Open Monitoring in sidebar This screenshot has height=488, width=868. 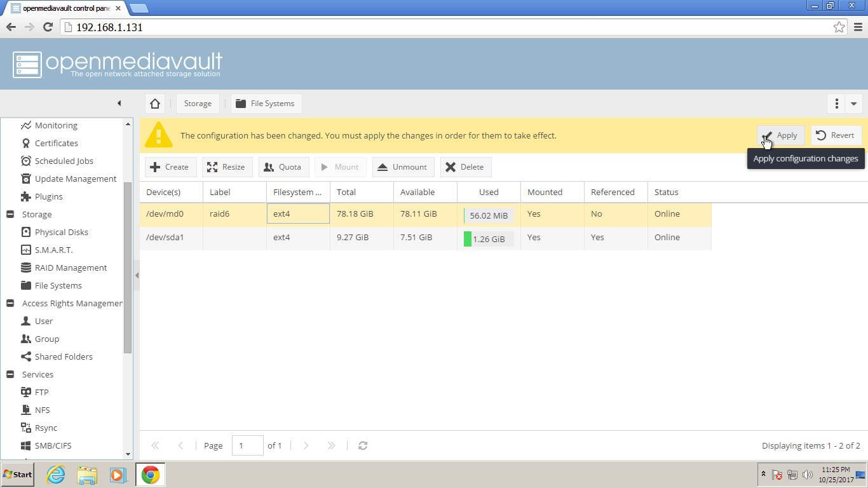coord(56,126)
